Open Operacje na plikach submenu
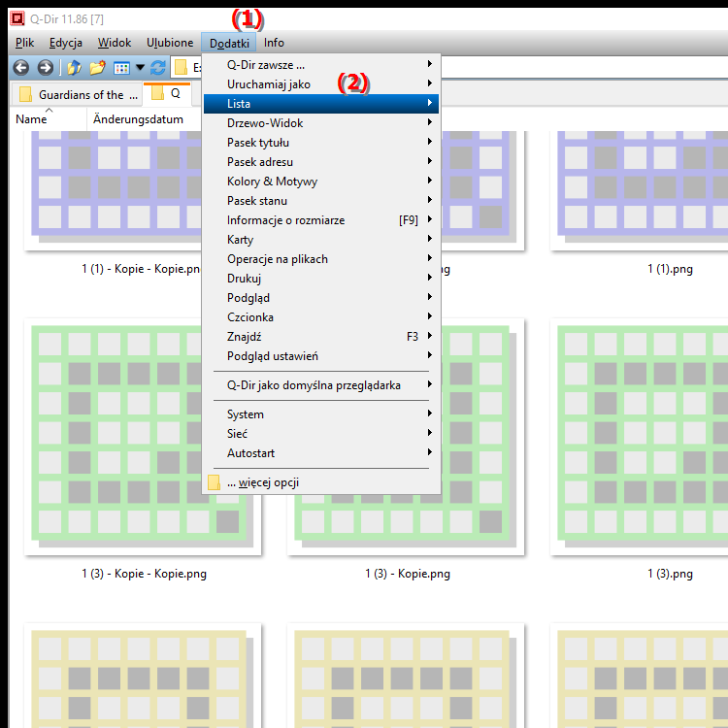 click(x=321, y=259)
